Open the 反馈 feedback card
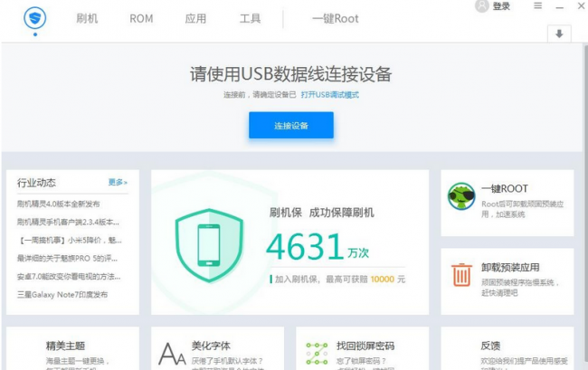This screenshot has height=370, width=588. coord(507,348)
